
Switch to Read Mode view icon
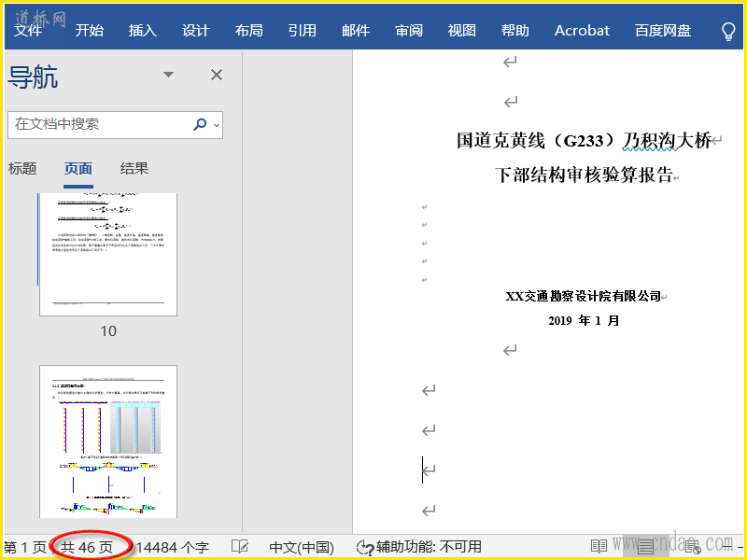click(599, 547)
